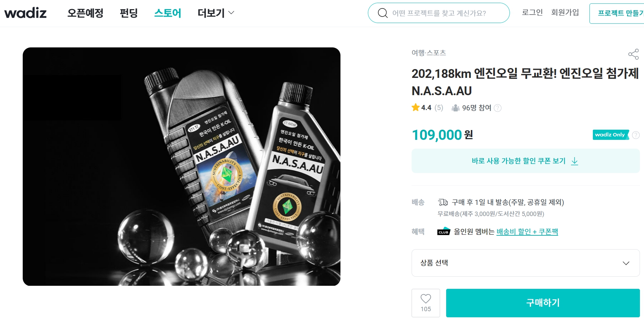Click the search magnifier icon

(x=382, y=13)
